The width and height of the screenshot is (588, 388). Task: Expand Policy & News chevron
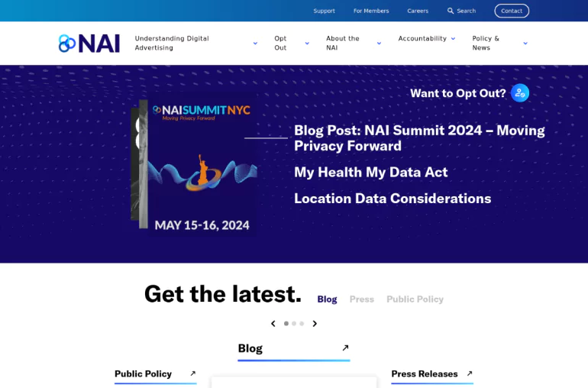pos(525,44)
